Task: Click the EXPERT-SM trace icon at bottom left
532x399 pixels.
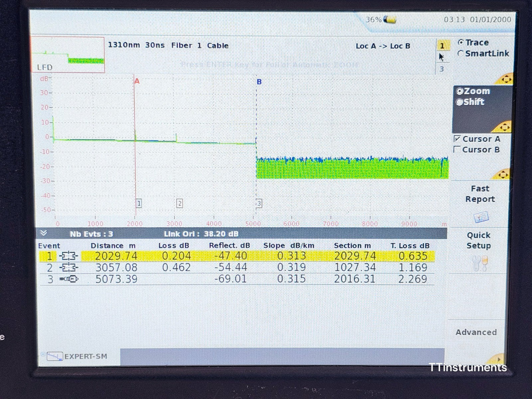Action: (55, 355)
